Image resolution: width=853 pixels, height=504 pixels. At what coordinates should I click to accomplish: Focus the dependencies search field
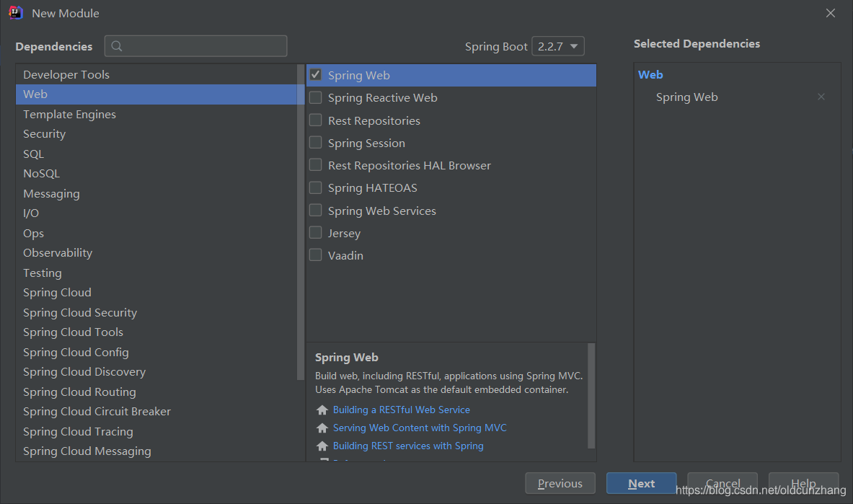tap(196, 46)
